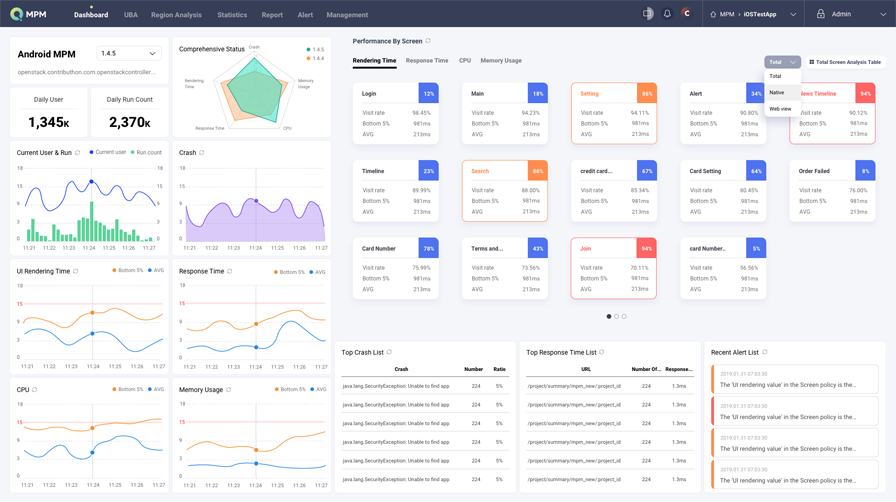Refresh the Performance By Screen section
Image resolution: width=896 pixels, height=502 pixels.
pyautogui.click(x=428, y=41)
